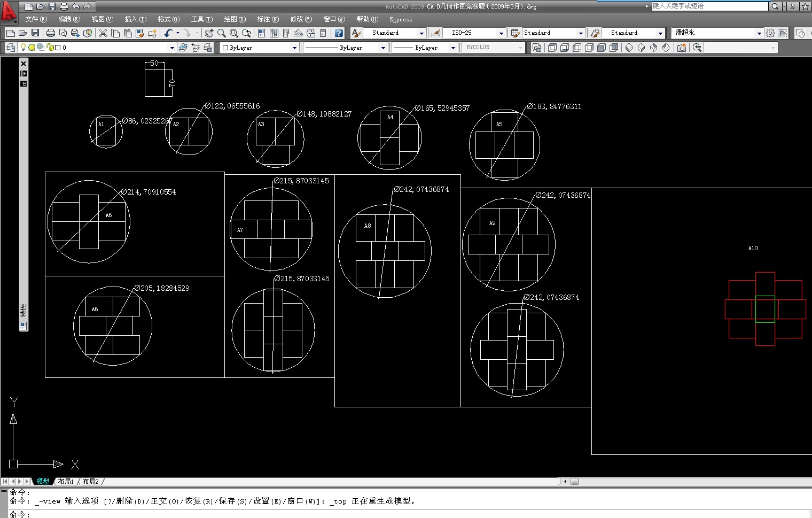This screenshot has height=518, width=812.
Task: Switch to the 布局1 layout tab
Action: click(66, 482)
